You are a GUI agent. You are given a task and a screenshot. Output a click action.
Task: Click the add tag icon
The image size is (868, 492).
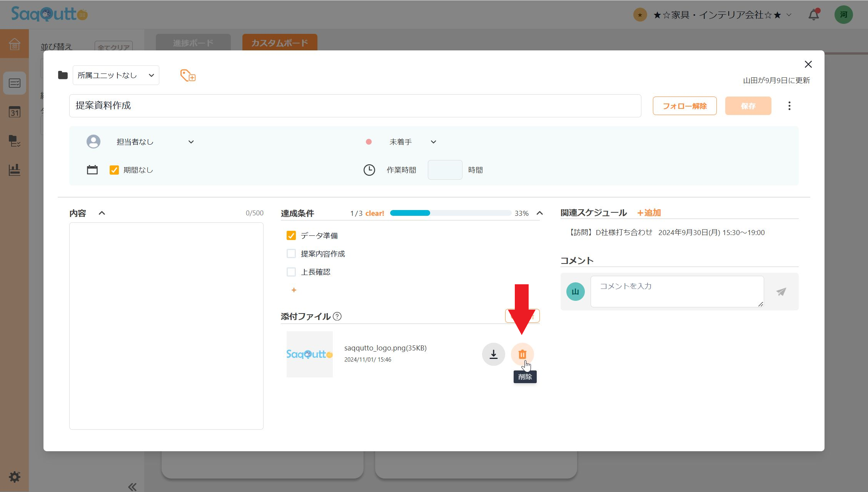[188, 75]
